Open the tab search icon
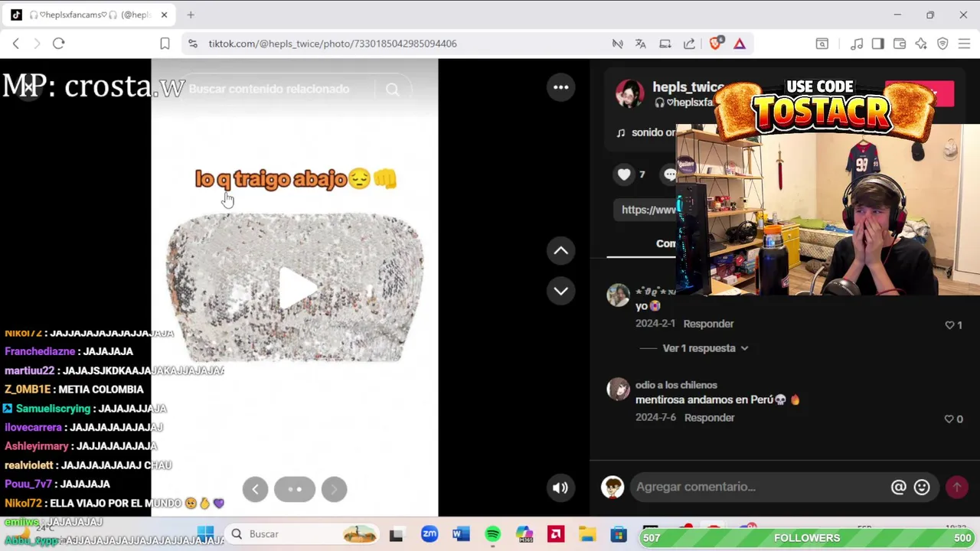 pos(822,44)
